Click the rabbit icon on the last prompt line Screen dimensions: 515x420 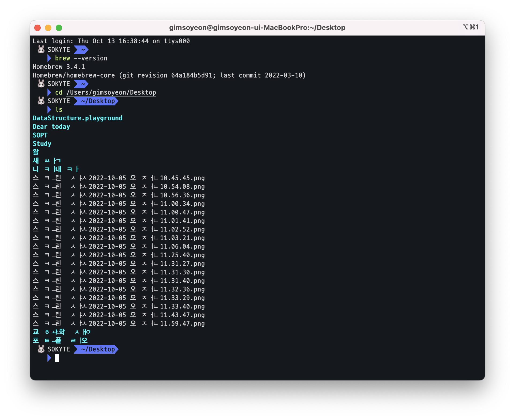(x=41, y=349)
